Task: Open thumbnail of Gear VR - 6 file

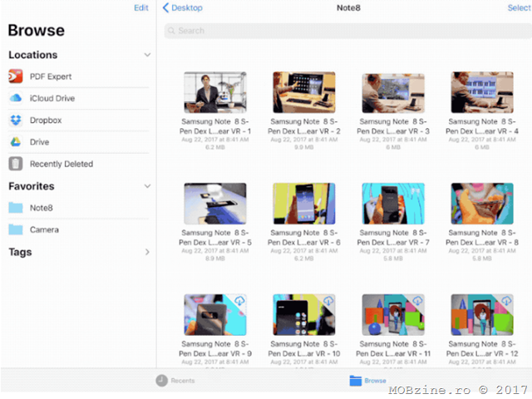Action: 304,204
